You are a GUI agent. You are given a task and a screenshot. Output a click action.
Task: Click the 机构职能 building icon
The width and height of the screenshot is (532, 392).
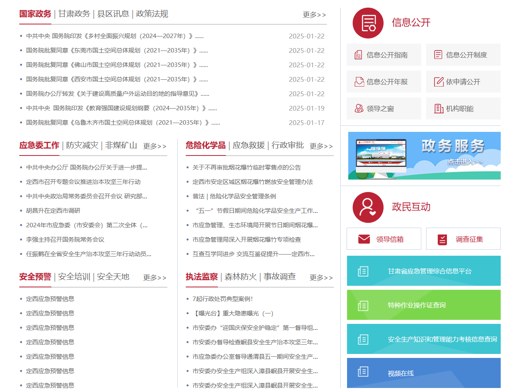point(439,108)
